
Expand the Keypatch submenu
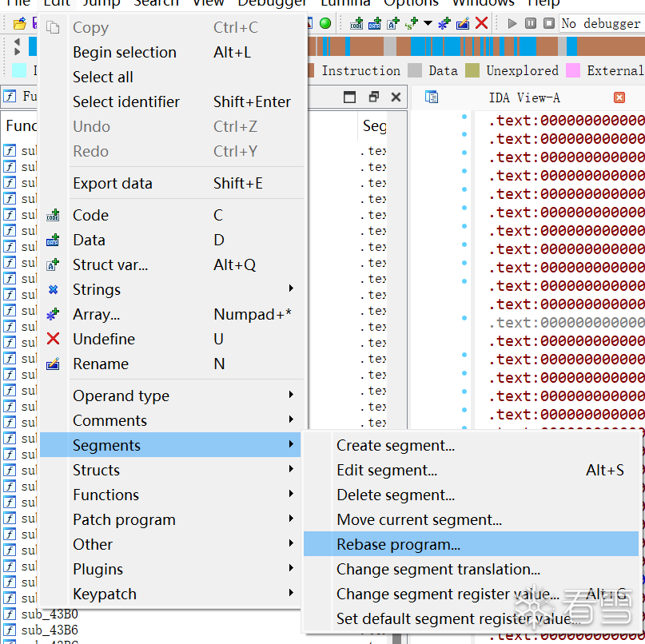pyautogui.click(x=172, y=594)
